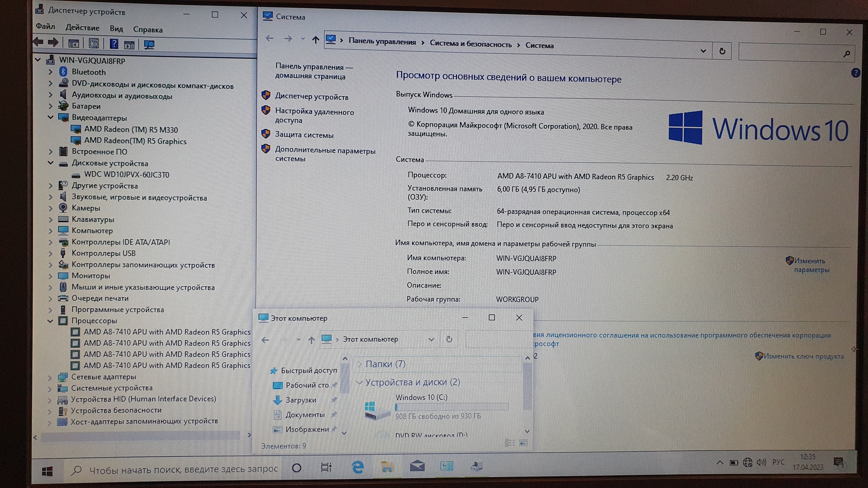
Task: Select the AMD Radeon (TM) R5 M330 adapter
Action: tap(131, 130)
